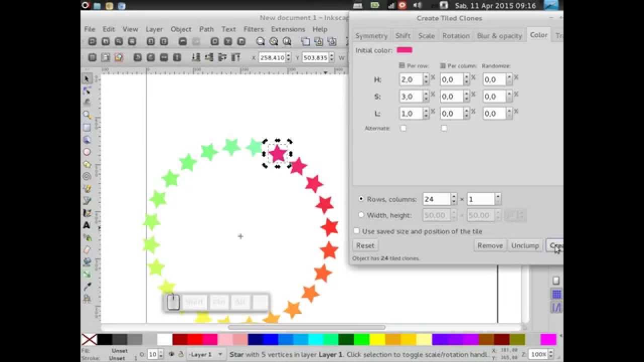Click the Reset button
The height and width of the screenshot is (362, 644).
pos(365,245)
